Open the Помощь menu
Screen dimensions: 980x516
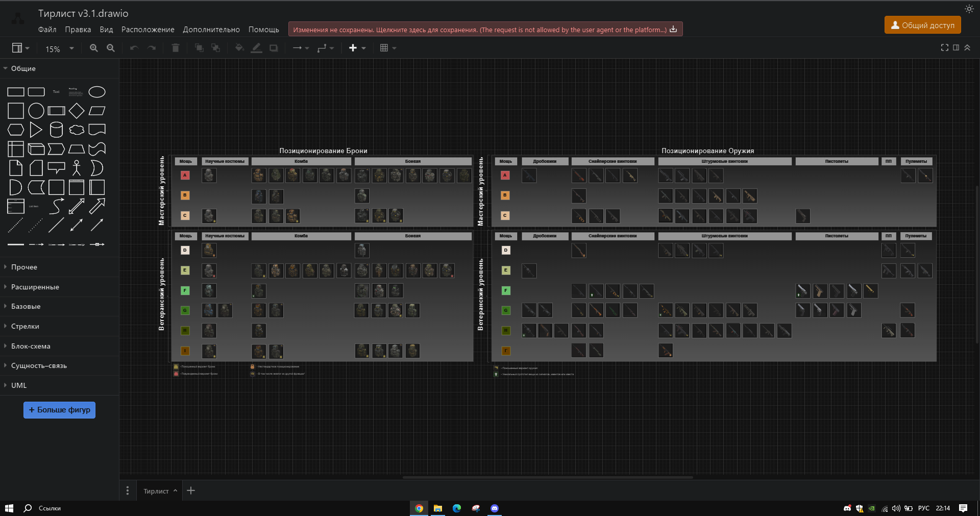click(x=264, y=30)
